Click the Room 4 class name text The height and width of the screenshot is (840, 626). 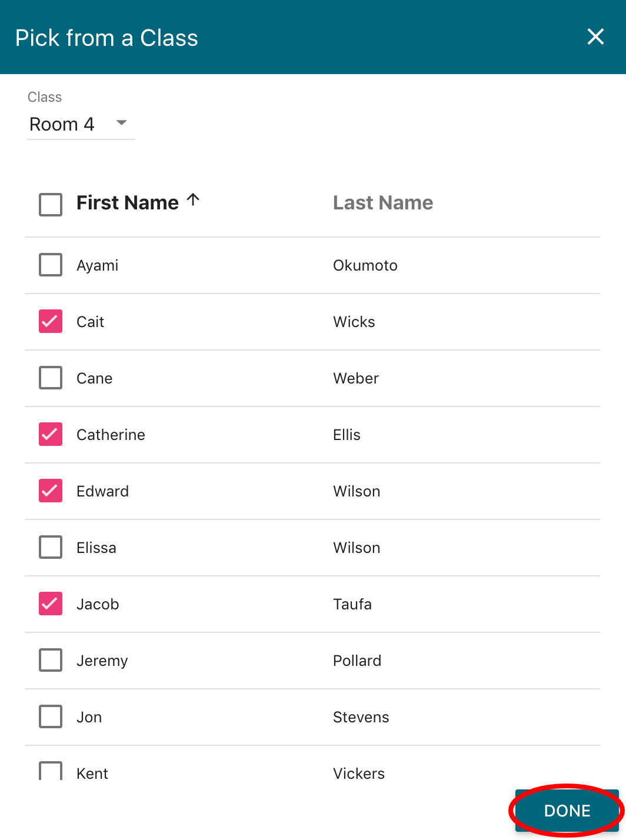pos(61,124)
